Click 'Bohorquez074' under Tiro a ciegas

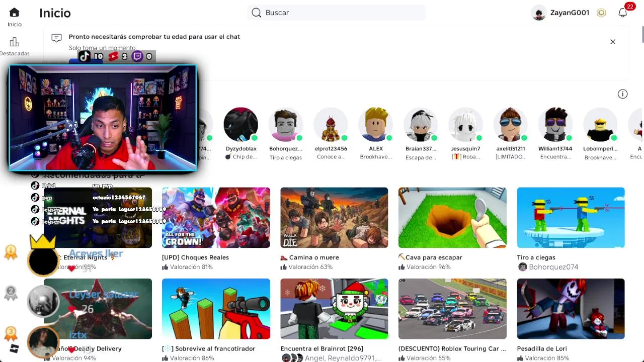tap(553, 267)
